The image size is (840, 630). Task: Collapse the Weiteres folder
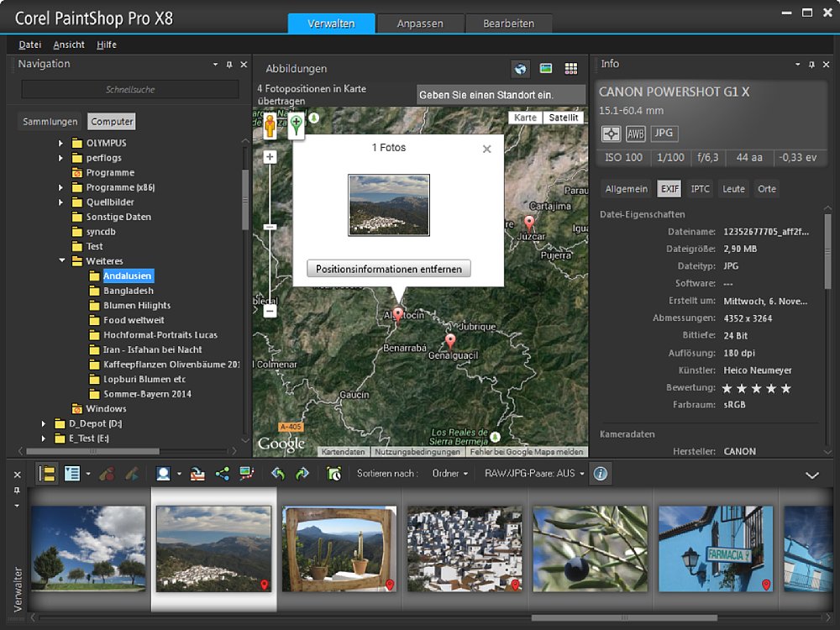(x=62, y=260)
